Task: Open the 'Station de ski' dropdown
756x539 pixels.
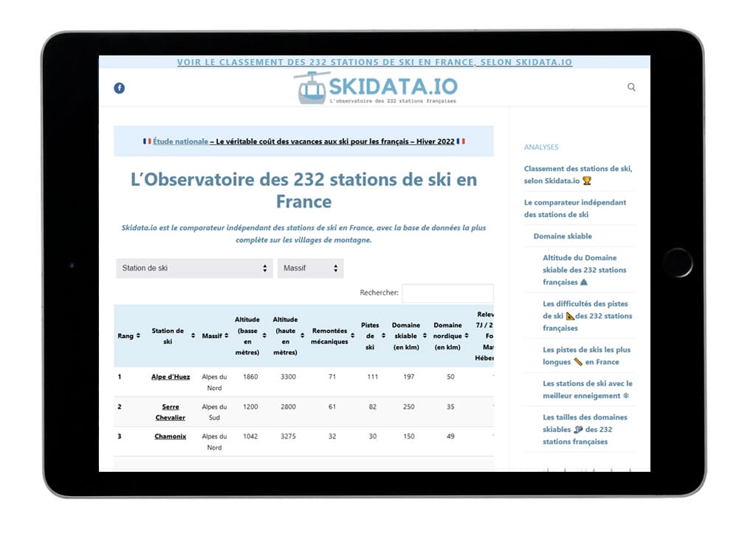Action: point(194,268)
